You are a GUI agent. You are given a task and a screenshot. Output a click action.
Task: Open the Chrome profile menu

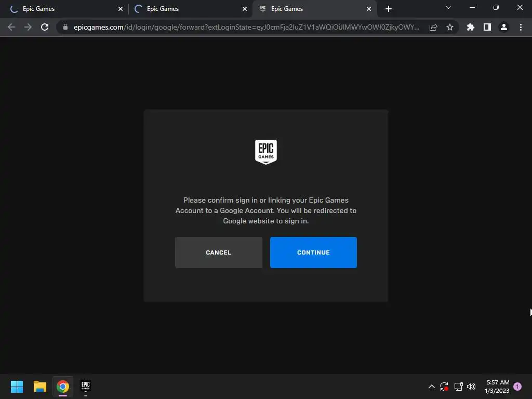click(504, 27)
